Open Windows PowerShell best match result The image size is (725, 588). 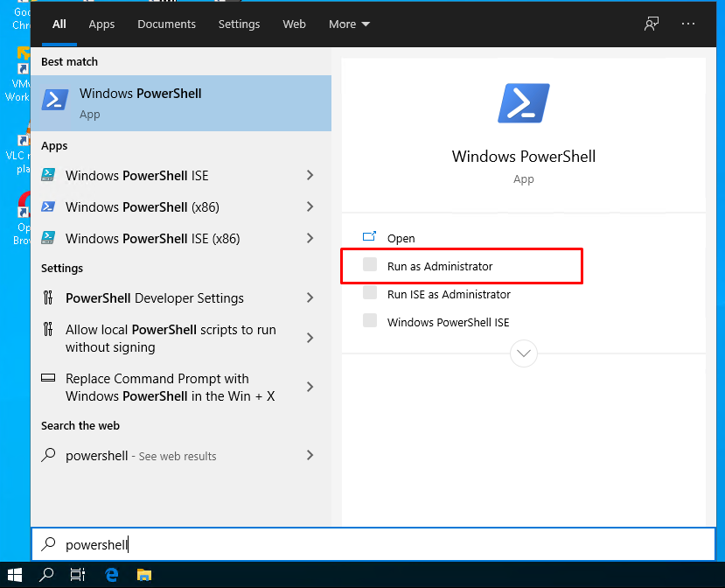click(x=181, y=103)
